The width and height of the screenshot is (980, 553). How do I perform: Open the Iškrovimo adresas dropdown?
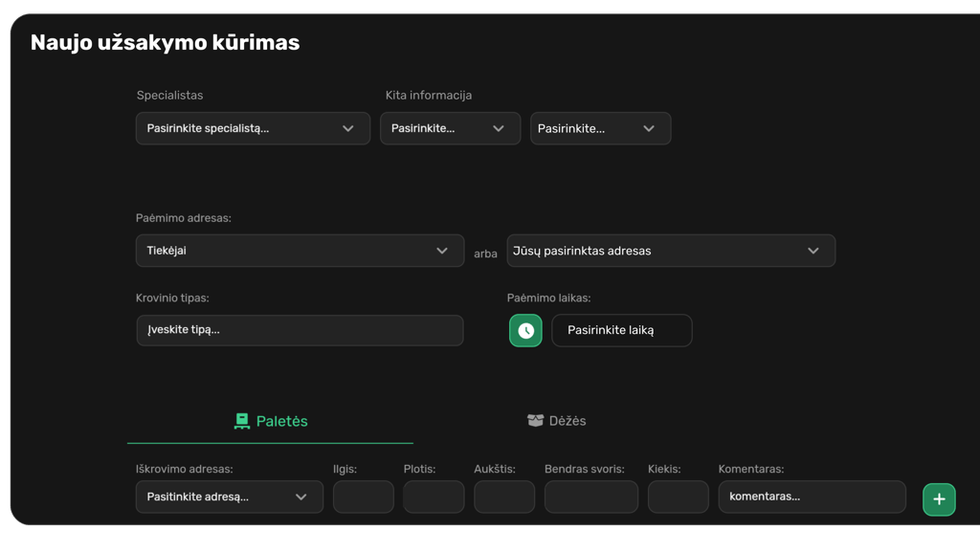pyautogui.click(x=229, y=498)
